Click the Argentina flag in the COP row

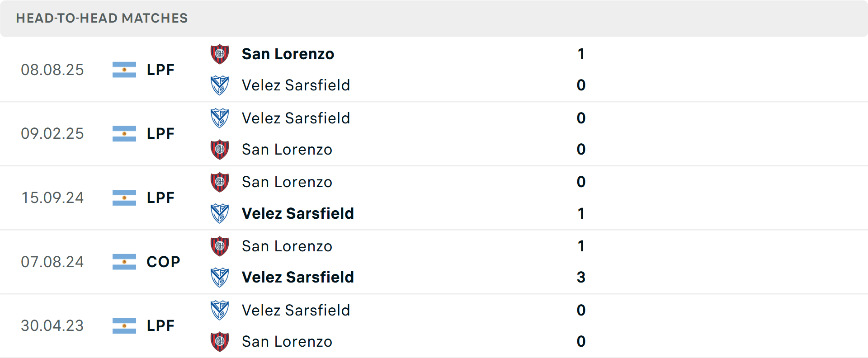coord(124,262)
